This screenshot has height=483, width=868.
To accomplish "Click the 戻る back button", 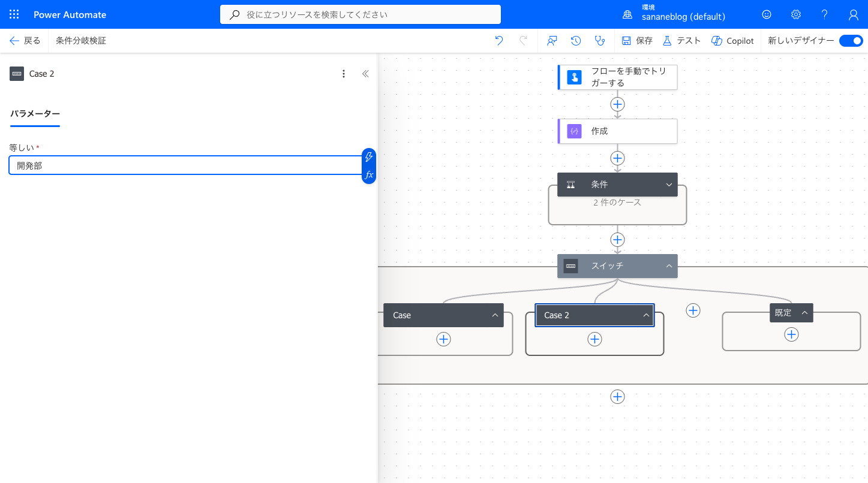I will click(25, 41).
